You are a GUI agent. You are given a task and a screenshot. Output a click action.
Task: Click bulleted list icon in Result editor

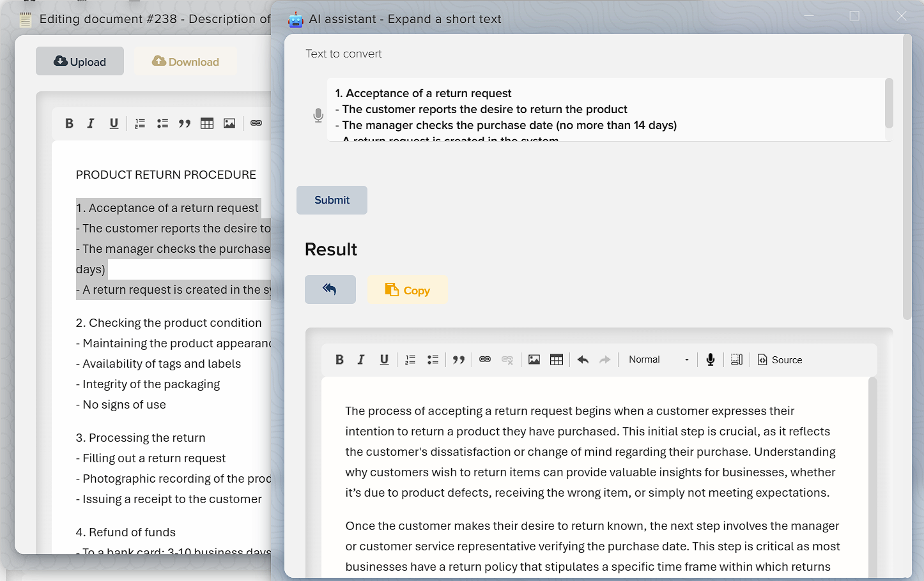point(433,360)
